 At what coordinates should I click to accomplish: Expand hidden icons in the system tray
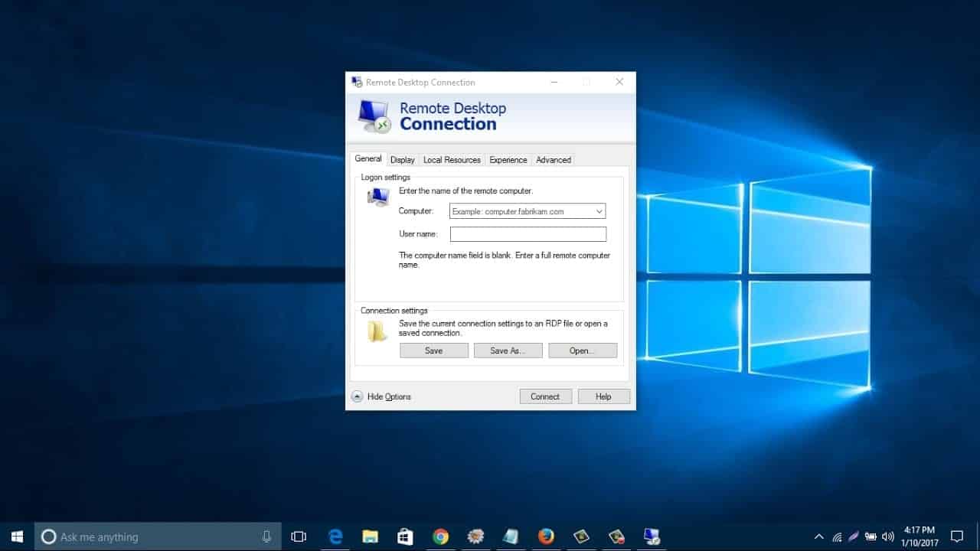(x=818, y=536)
